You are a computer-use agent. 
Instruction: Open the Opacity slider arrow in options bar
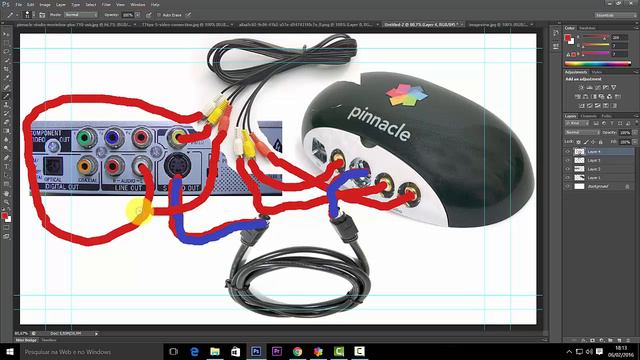tap(138, 15)
